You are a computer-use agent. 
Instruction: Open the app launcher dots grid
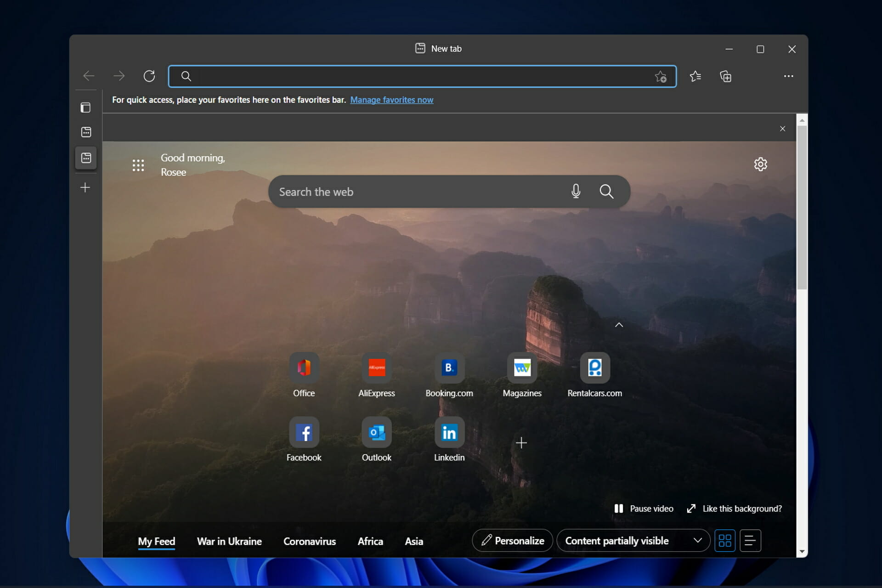(138, 165)
